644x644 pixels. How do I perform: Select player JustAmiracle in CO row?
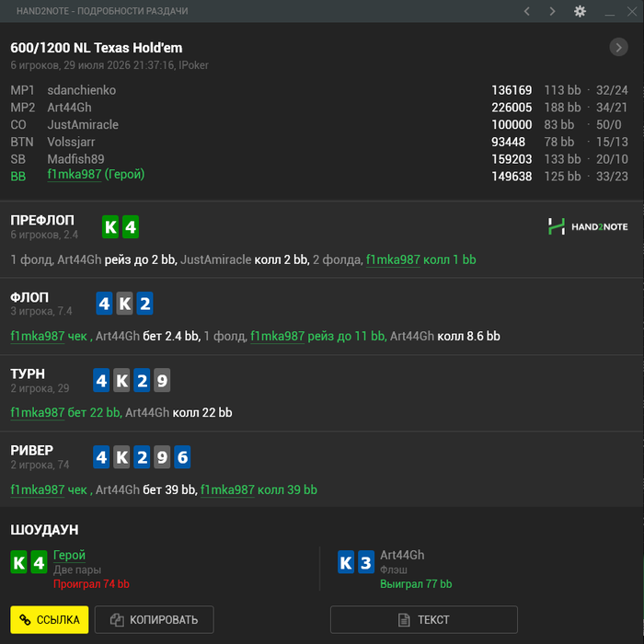(x=83, y=124)
